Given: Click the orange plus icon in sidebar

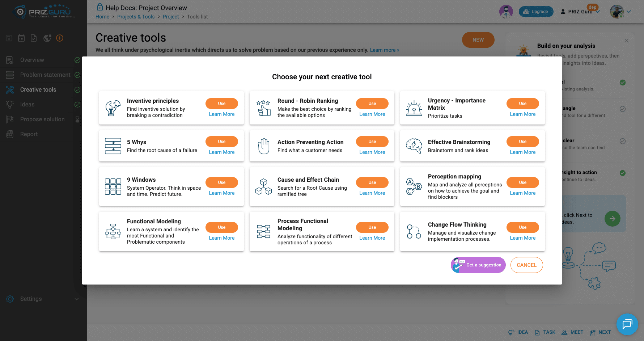Looking at the screenshot, I should [x=60, y=38].
